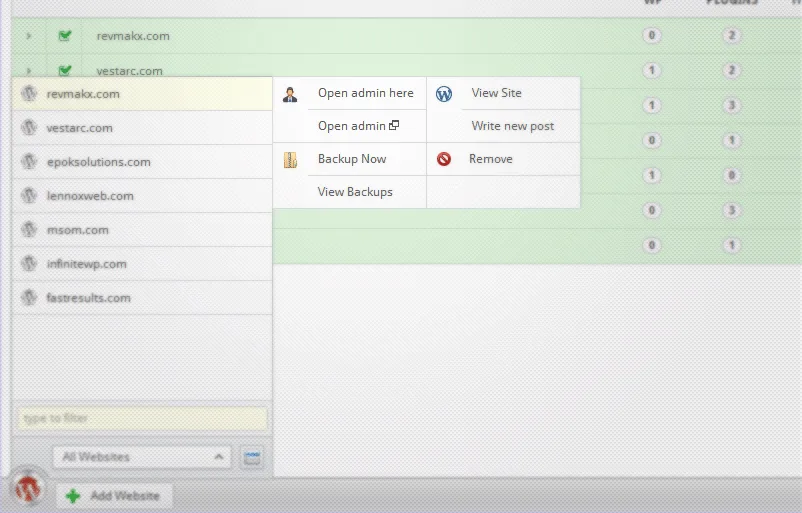Click the small icon beside All Websites dropdown
The height and width of the screenshot is (513, 802).
click(252, 457)
